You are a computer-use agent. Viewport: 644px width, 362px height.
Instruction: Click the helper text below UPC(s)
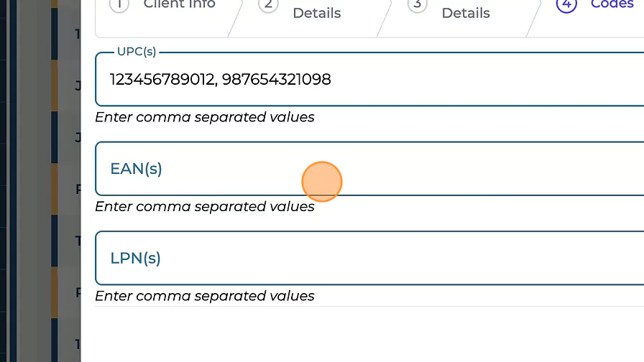tap(205, 117)
